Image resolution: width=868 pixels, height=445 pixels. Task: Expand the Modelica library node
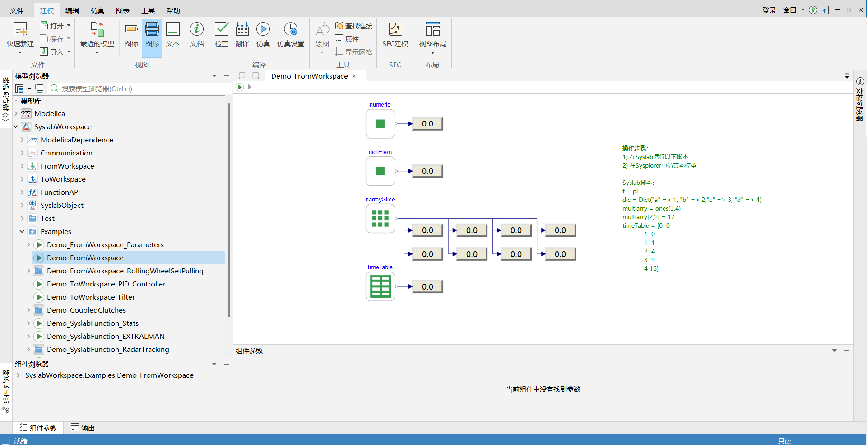(x=16, y=114)
